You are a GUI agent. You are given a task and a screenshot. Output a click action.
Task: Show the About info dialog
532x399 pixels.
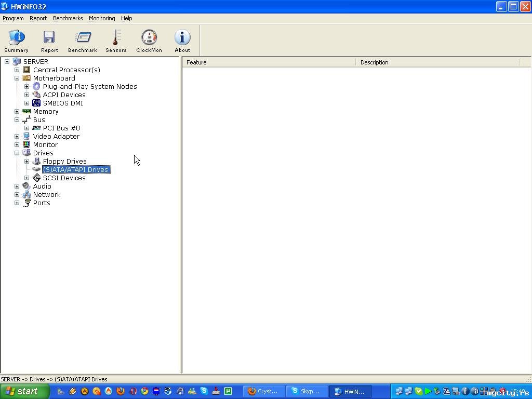(182, 41)
